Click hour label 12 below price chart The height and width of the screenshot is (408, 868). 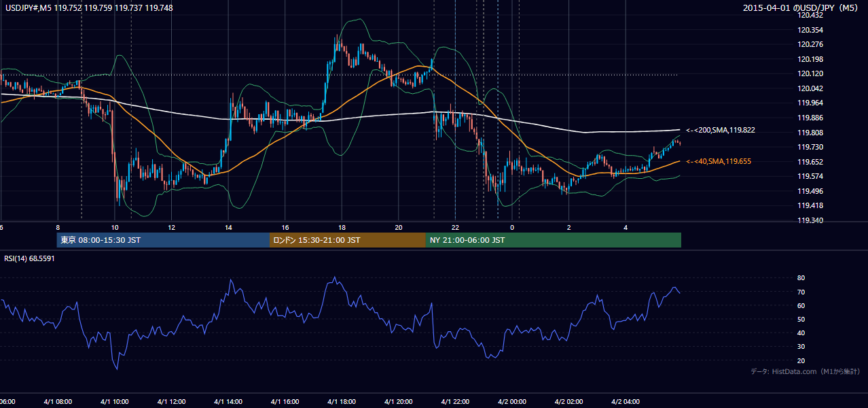[x=172, y=227]
